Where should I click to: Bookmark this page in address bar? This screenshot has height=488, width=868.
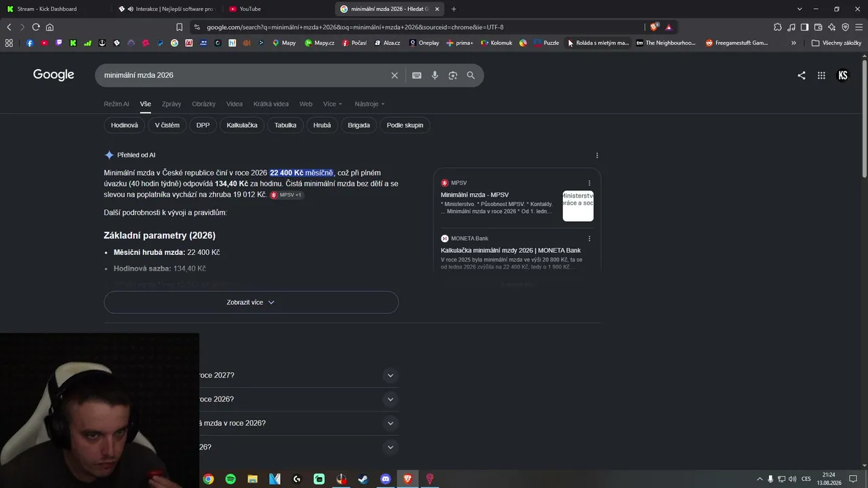[x=179, y=27]
